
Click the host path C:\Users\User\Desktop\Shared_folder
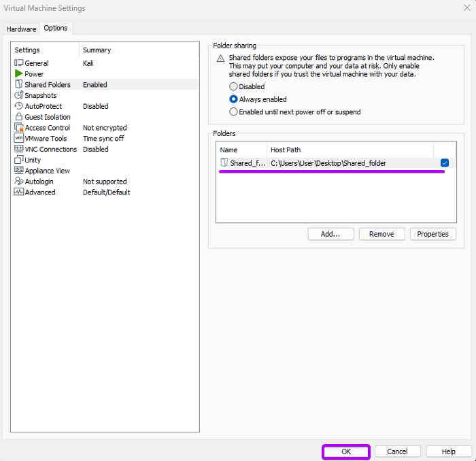(328, 163)
